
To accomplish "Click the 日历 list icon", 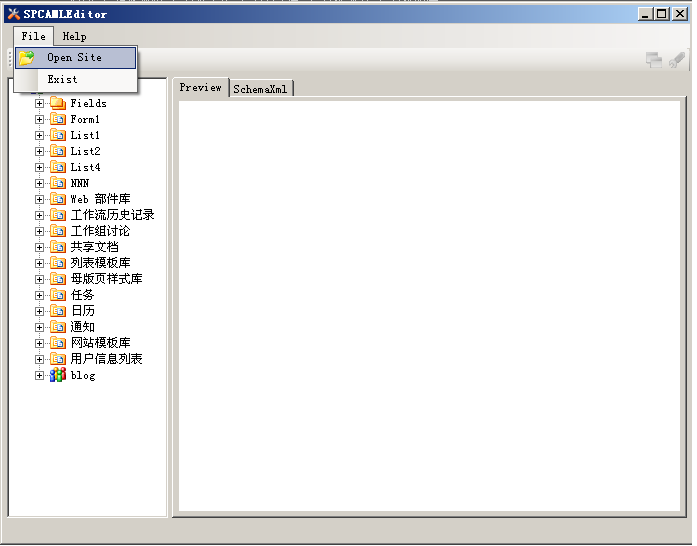I will point(58,311).
